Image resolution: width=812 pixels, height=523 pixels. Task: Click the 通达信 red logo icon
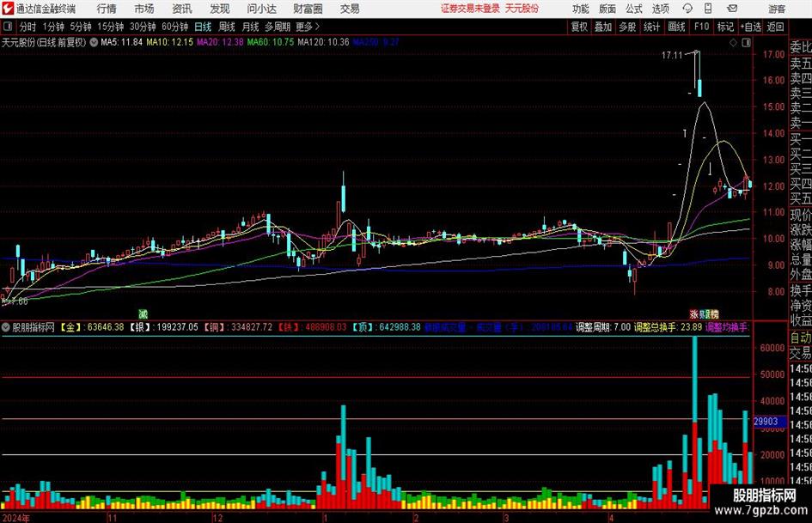tap(7, 9)
